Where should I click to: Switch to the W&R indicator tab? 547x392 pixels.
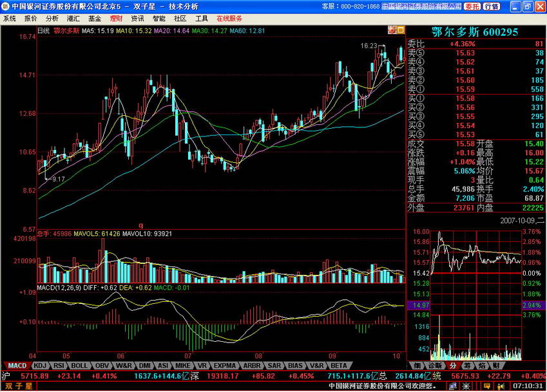click(x=124, y=366)
